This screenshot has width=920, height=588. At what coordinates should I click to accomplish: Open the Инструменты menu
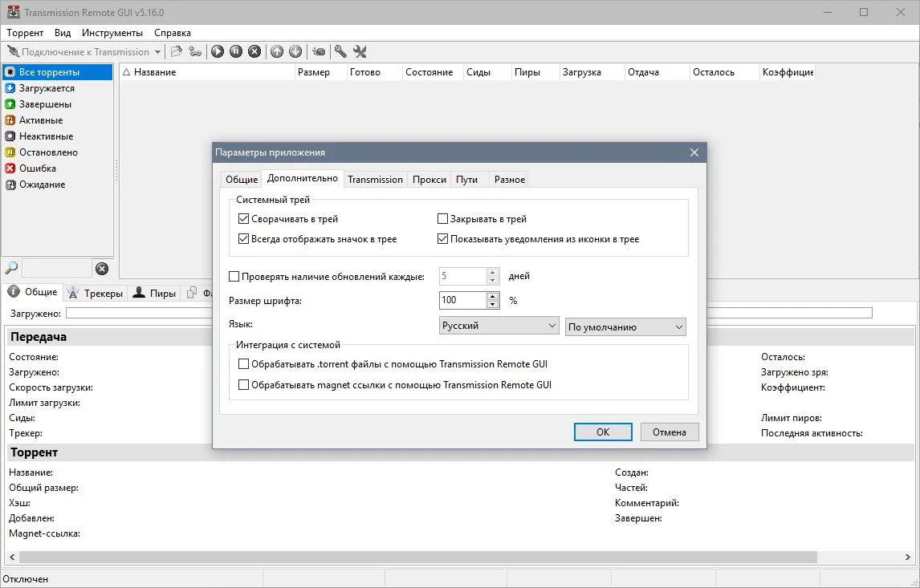coord(112,33)
